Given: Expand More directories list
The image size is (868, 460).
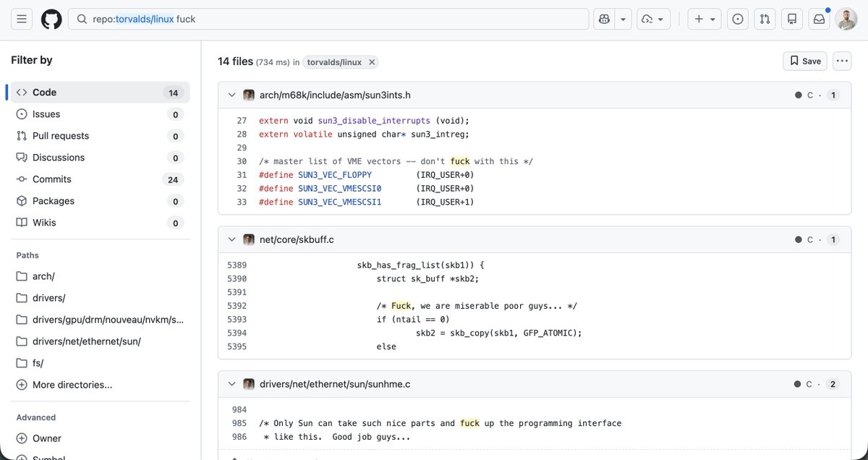Looking at the screenshot, I should pos(100,385).
